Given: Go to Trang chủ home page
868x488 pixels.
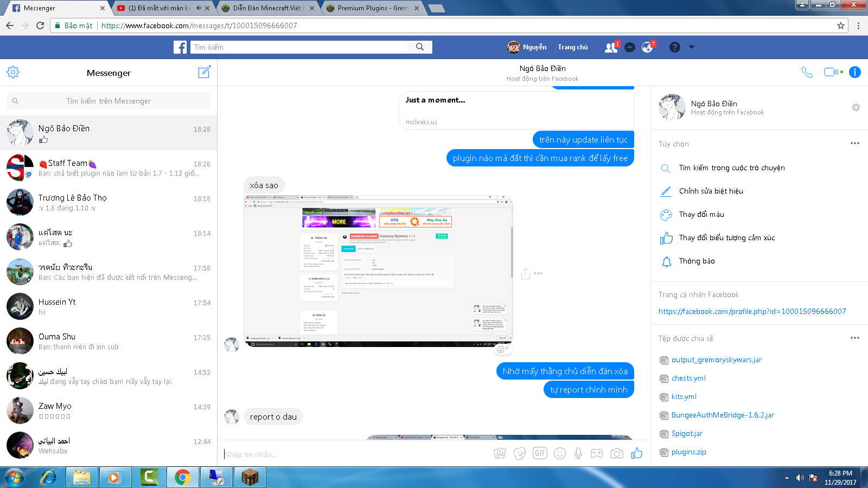Looking at the screenshot, I should 573,47.
